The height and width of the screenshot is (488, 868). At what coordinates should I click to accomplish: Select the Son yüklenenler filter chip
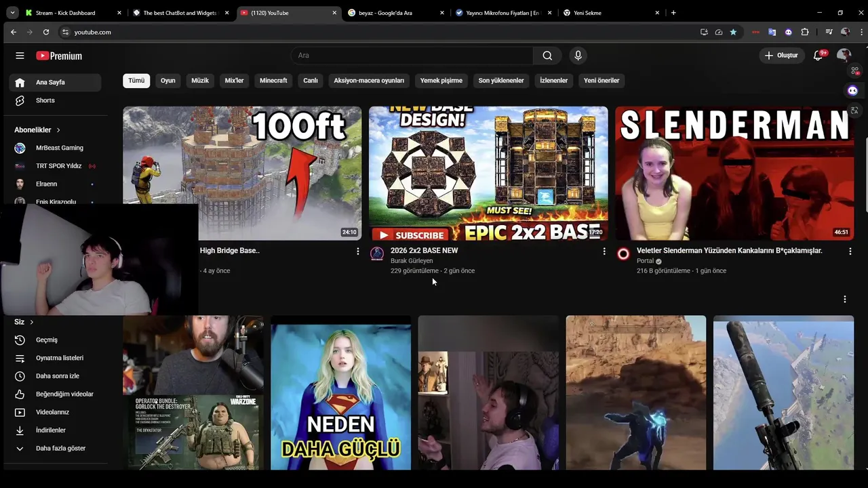point(501,81)
